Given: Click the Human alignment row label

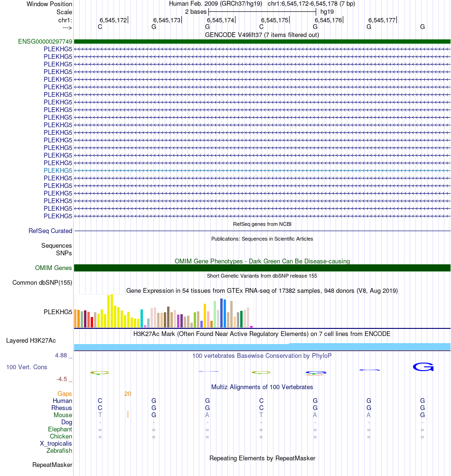Looking at the screenshot, I should click(62, 401).
